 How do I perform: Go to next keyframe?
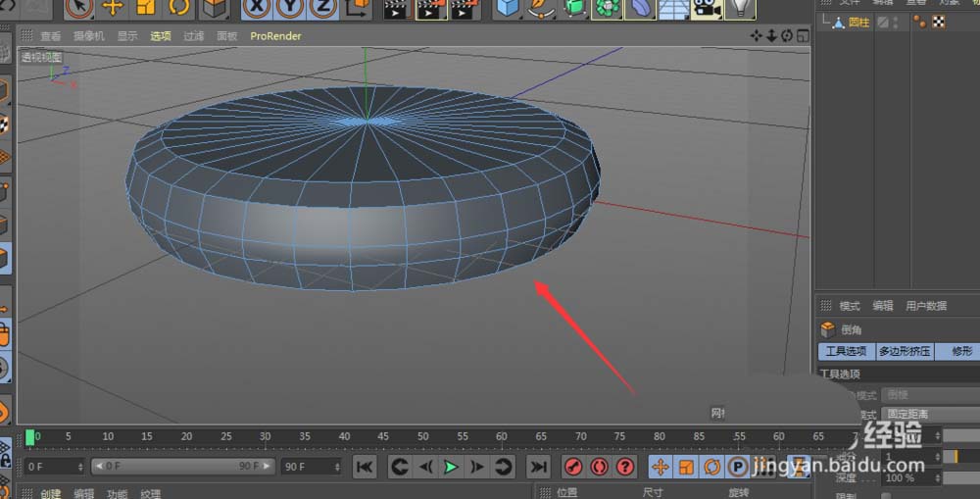(x=503, y=467)
